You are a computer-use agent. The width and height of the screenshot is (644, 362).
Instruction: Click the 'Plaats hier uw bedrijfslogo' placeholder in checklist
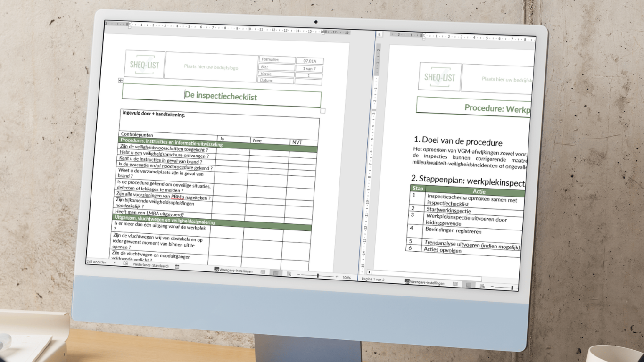coord(211,67)
